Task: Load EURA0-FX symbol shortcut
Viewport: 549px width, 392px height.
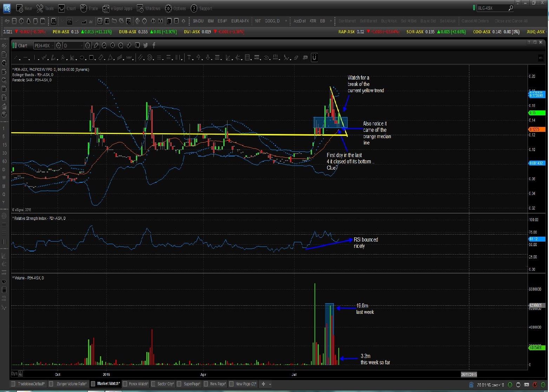Action: [x=240, y=21]
